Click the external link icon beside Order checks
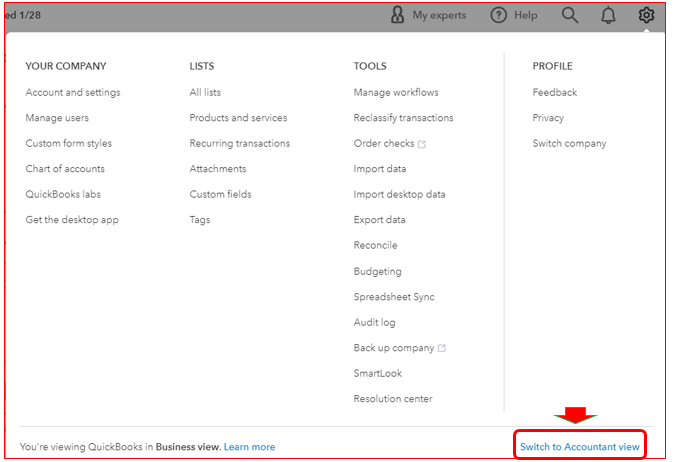 click(421, 144)
